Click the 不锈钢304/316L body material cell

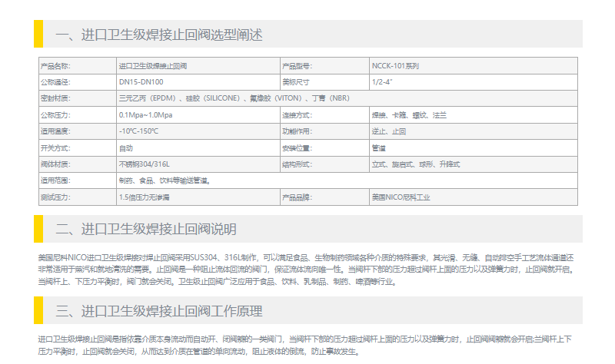click(x=144, y=164)
